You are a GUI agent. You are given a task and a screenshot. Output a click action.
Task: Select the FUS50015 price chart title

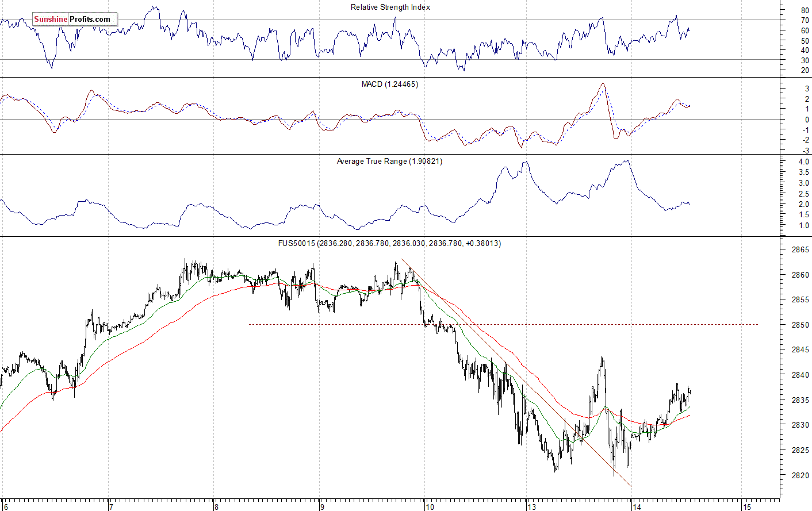(389, 244)
